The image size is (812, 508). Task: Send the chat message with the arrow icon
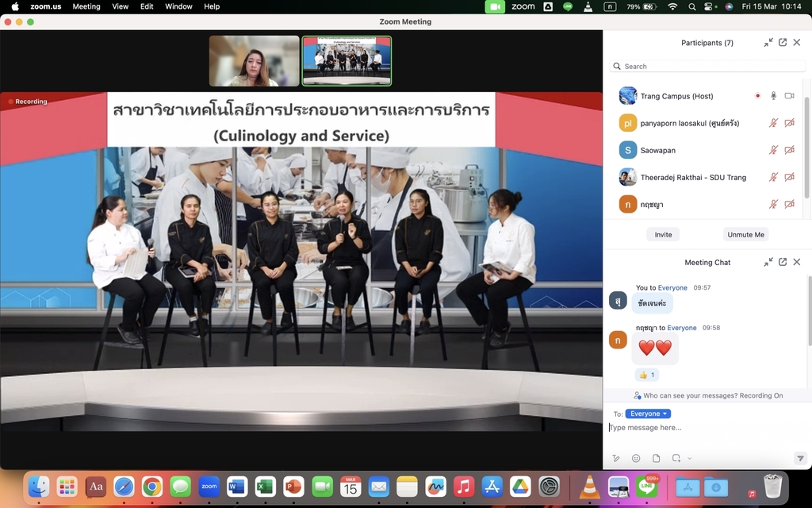pos(800,458)
